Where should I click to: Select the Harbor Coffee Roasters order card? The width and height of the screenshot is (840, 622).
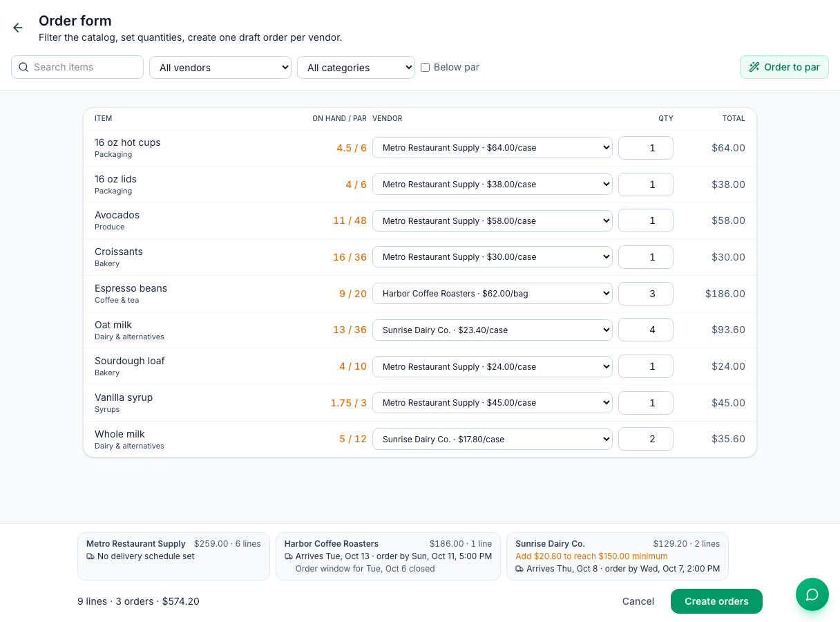click(388, 556)
